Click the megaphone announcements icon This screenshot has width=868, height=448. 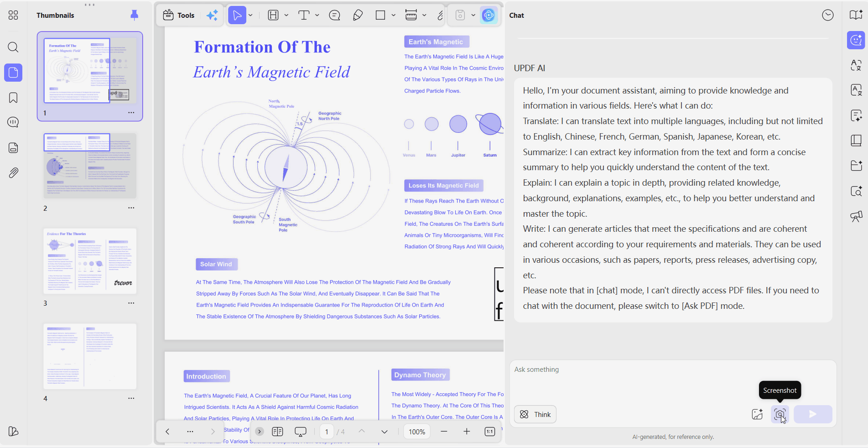point(856,216)
